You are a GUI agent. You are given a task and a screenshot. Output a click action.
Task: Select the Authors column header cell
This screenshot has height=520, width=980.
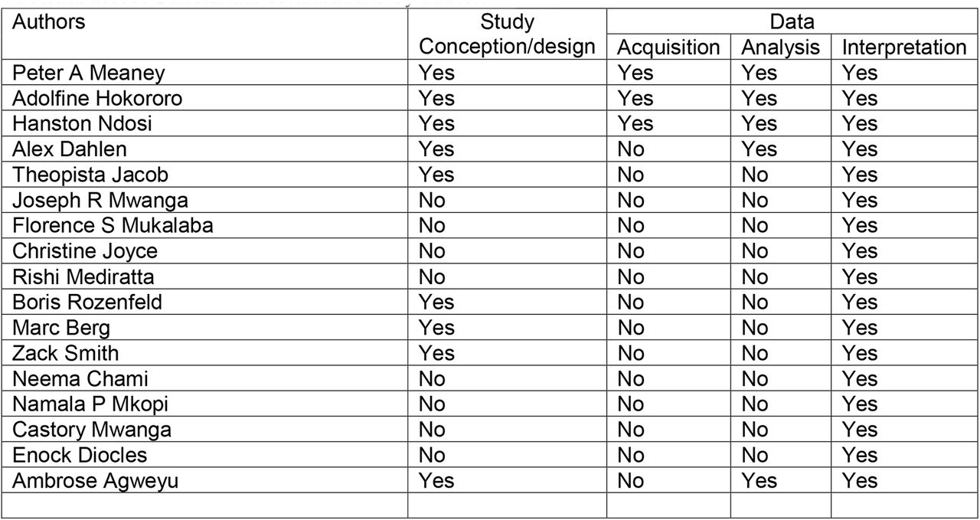click(204, 34)
